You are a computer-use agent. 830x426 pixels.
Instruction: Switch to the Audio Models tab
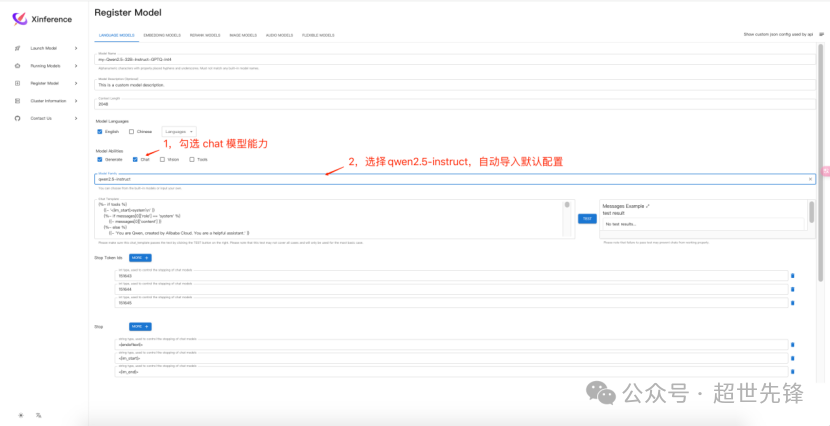coord(279,35)
